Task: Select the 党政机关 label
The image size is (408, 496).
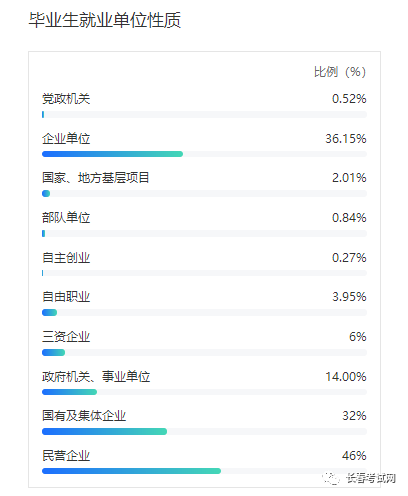Action: click(x=66, y=99)
